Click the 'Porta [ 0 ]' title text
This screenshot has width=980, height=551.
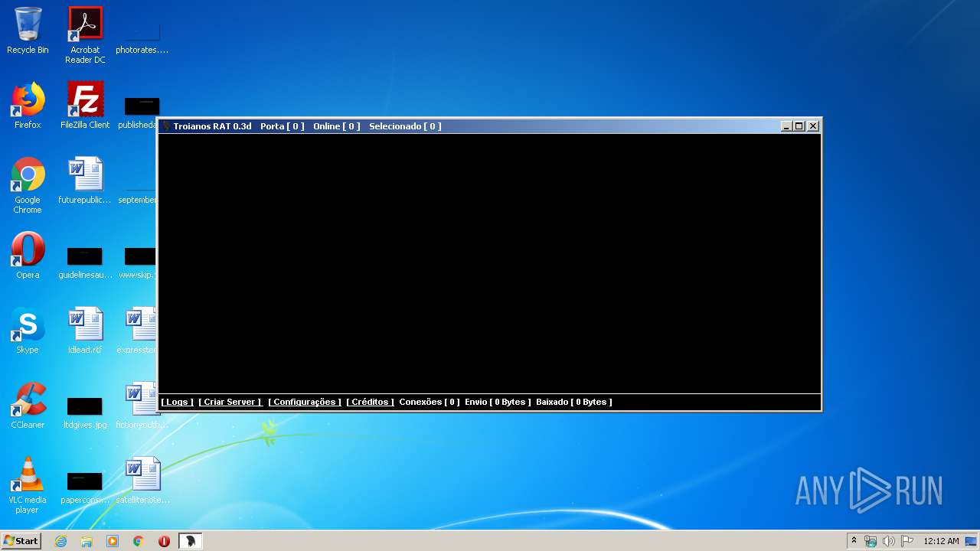[283, 126]
